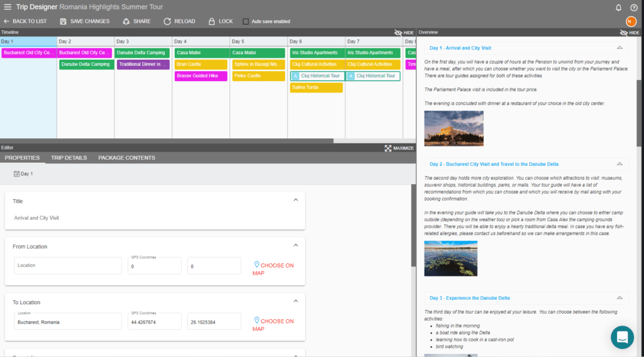
Task: Select Bucharest Old City item in Day 1
Action: click(x=29, y=53)
